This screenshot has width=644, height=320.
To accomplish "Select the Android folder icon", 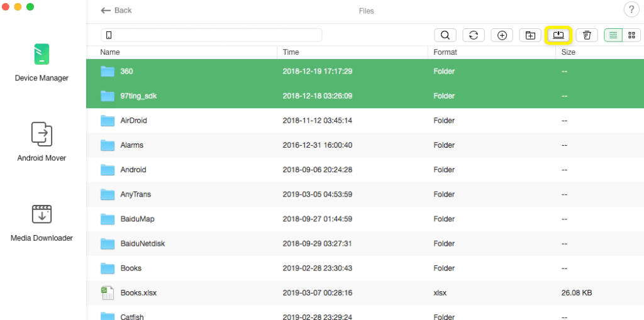I will (107, 170).
